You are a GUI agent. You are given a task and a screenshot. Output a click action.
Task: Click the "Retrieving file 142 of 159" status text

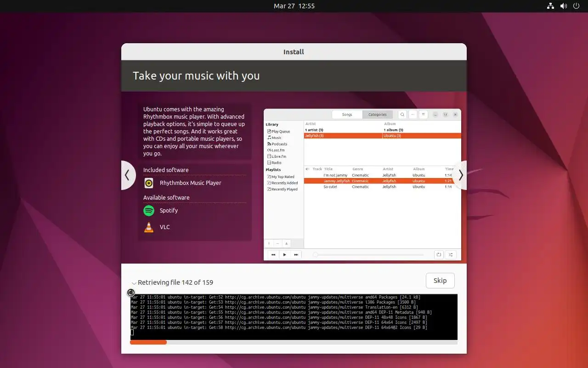(175, 282)
